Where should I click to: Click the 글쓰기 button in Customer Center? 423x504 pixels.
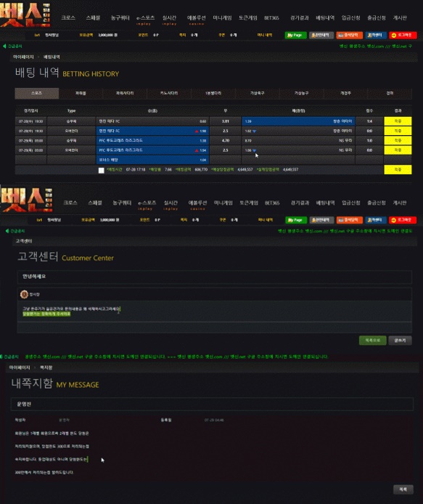[x=400, y=340]
